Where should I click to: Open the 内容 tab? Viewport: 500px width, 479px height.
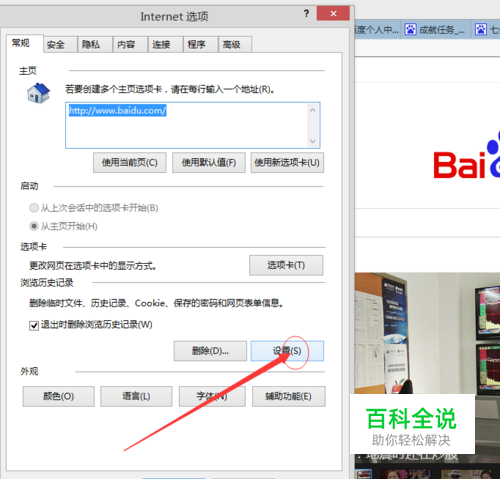pos(130,44)
